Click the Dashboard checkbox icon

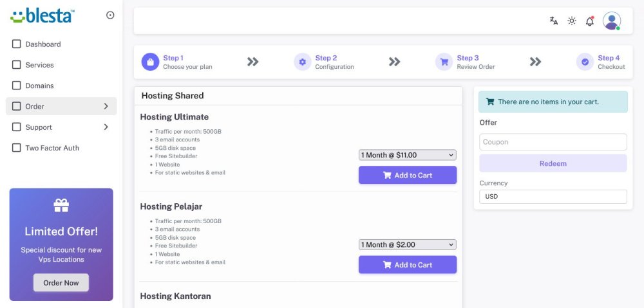pos(17,44)
